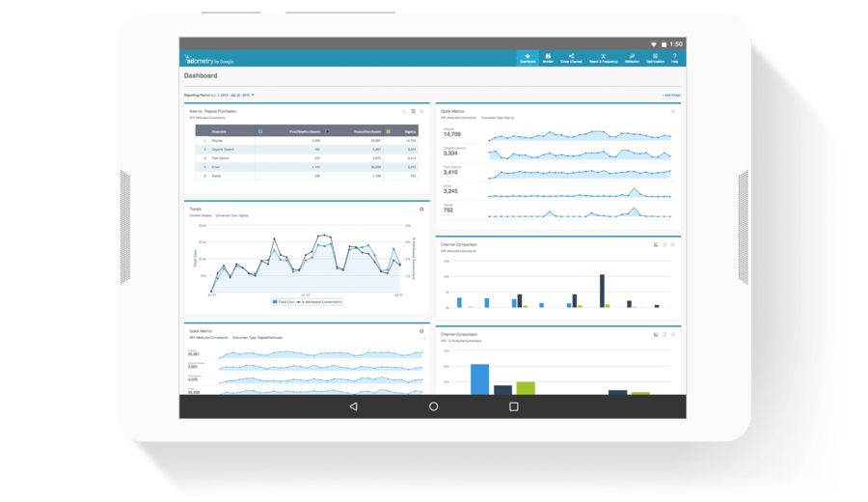The width and height of the screenshot is (868, 502).
Task: Switch New vs. Repeat Purchases to table view
Action: (x=413, y=111)
